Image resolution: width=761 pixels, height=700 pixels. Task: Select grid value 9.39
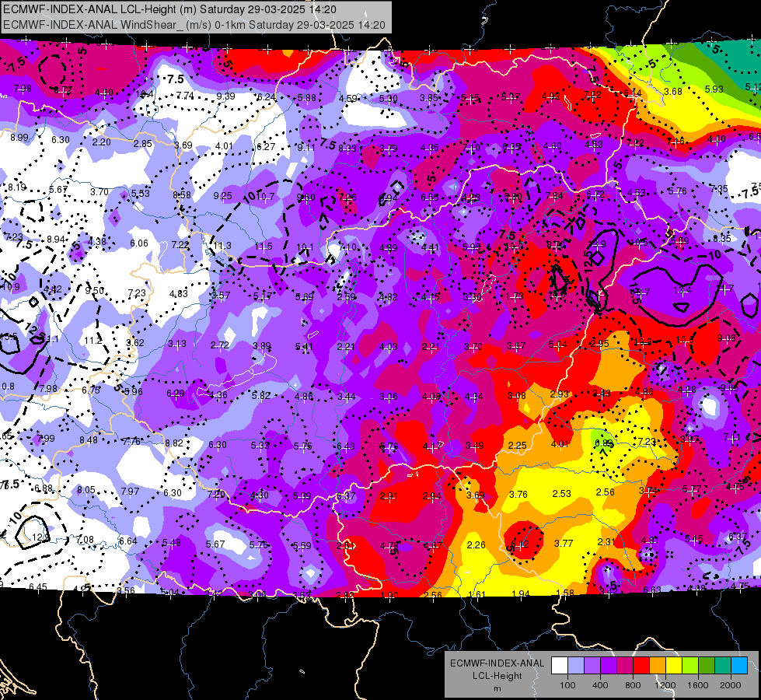coord(225,96)
